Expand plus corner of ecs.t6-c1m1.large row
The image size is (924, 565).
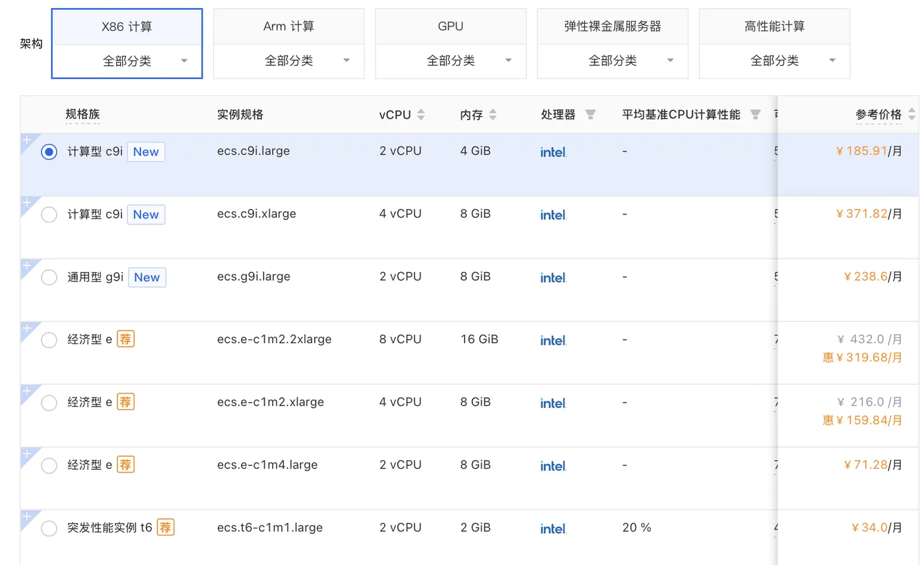[x=26, y=515]
